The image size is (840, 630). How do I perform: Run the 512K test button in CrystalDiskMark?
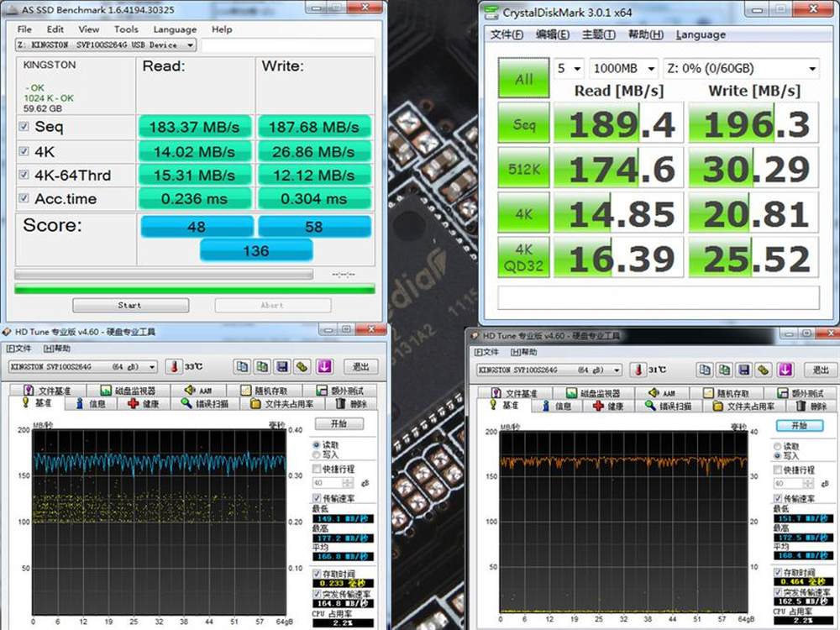tap(523, 169)
